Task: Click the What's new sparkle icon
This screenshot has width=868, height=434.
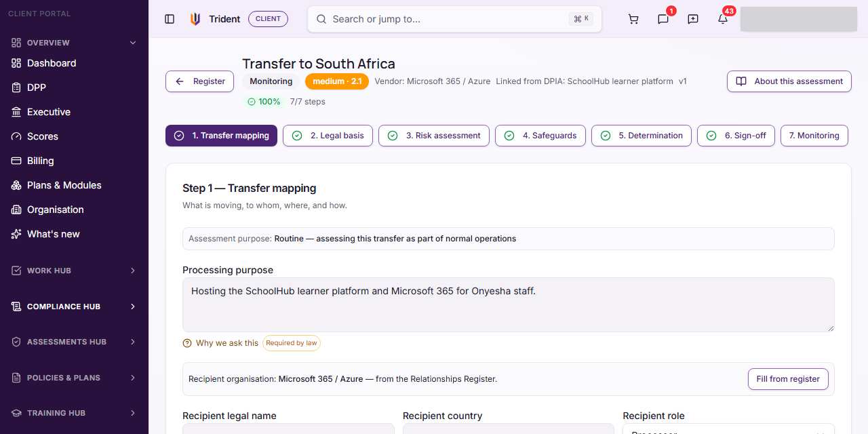Action: (x=16, y=234)
